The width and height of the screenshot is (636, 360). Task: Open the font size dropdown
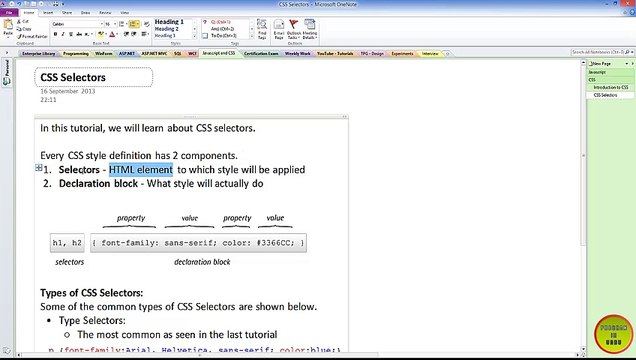pos(115,24)
